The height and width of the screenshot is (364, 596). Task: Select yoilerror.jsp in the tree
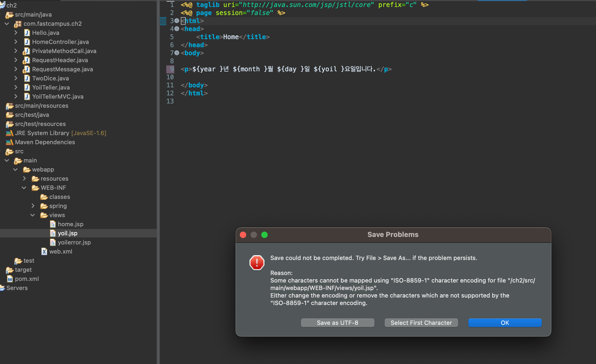[74, 243]
